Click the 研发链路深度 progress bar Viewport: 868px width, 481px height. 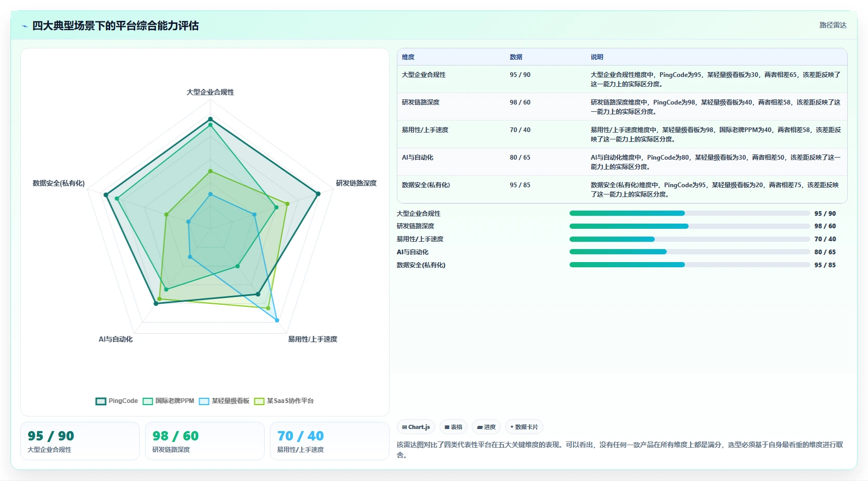tap(690, 226)
